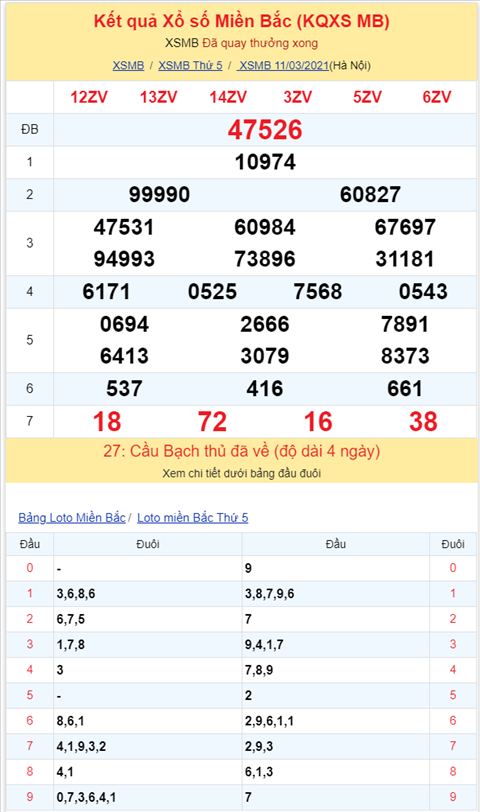This screenshot has height=812, width=480.
Task: Select fourth prize number 7568
Action: point(317,292)
